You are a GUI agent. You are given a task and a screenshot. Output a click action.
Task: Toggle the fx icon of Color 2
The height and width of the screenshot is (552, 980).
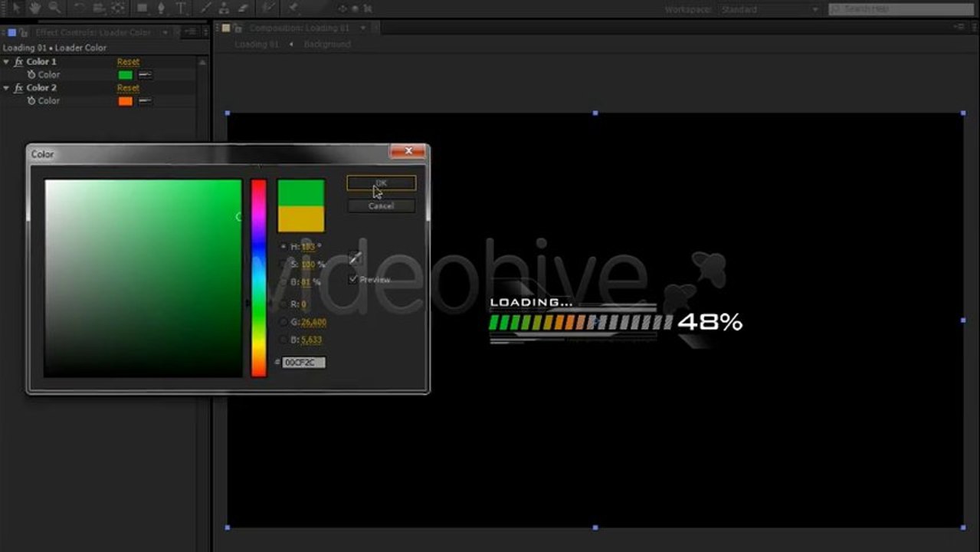18,87
